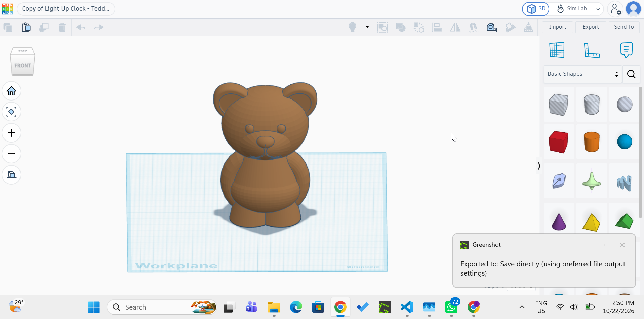The height and width of the screenshot is (319, 644).
Task: Open Greenshot notification options ellipsis
Action: [x=602, y=245]
